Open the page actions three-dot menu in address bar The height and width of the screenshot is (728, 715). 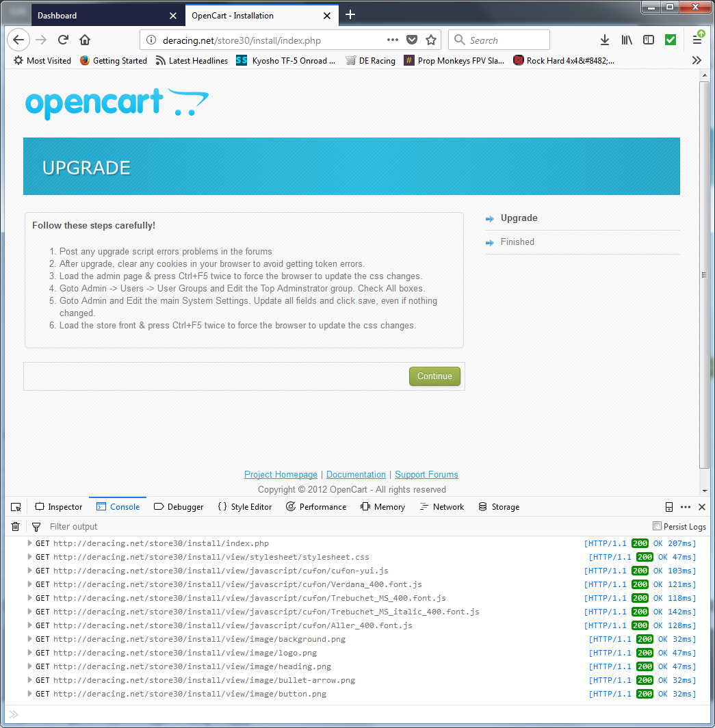click(x=392, y=40)
